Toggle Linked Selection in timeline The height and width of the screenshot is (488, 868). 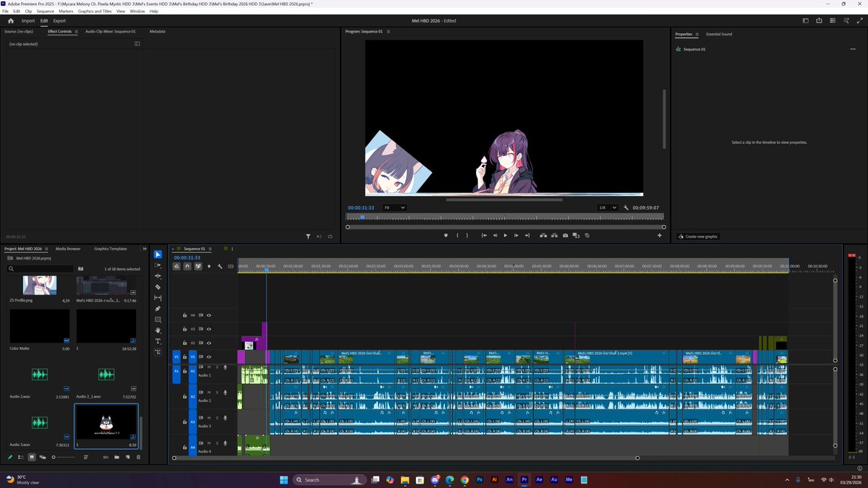(x=198, y=266)
